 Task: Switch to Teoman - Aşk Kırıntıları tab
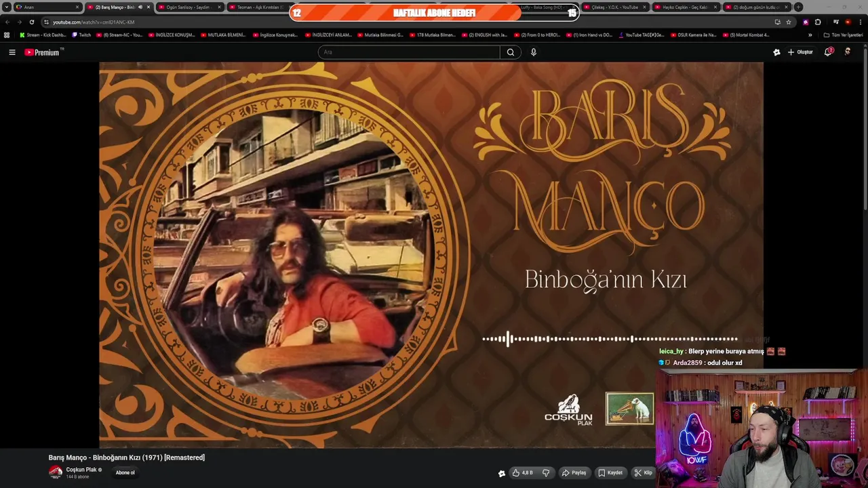[x=260, y=7]
